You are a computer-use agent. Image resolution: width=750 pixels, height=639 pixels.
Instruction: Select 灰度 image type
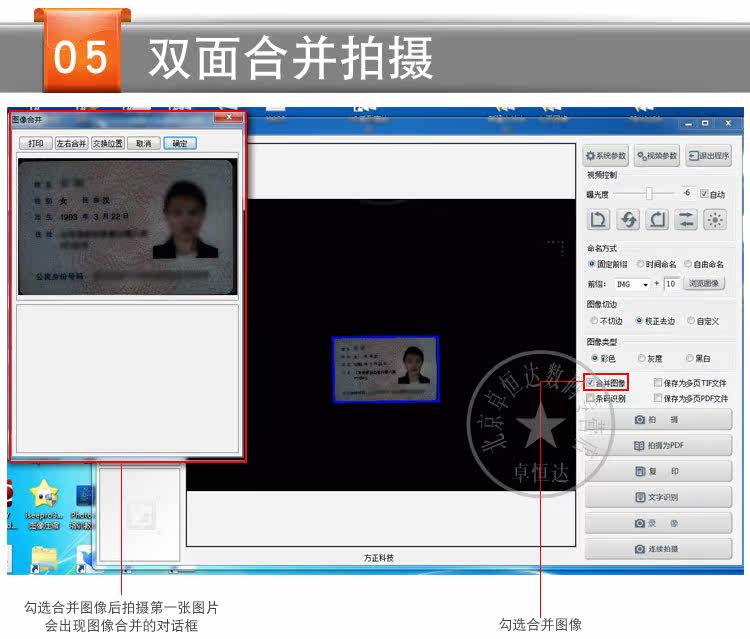coord(642,358)
